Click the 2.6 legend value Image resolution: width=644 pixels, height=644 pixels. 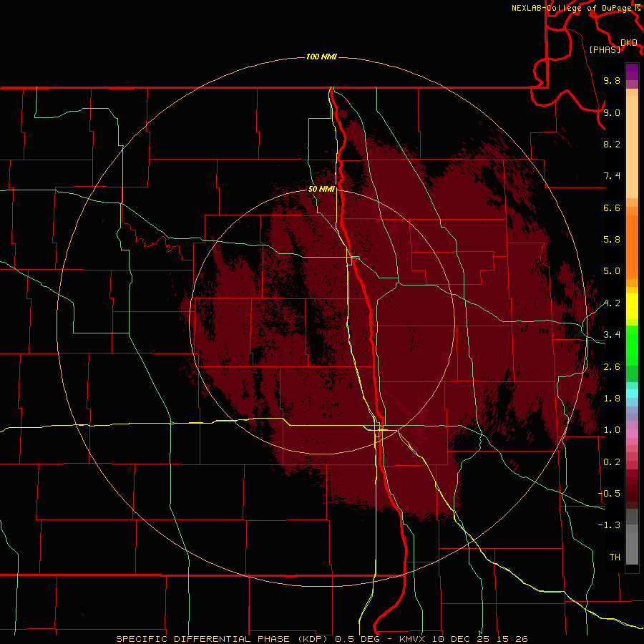[612, 367]
